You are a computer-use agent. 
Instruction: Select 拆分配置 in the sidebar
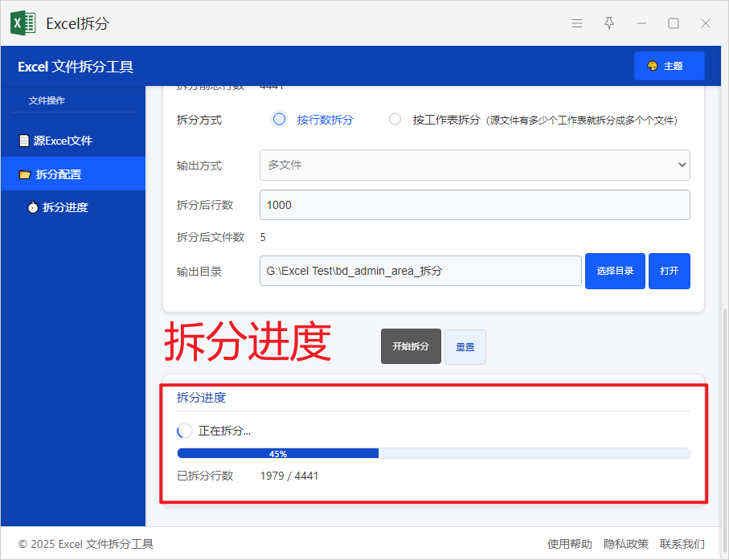73,174
